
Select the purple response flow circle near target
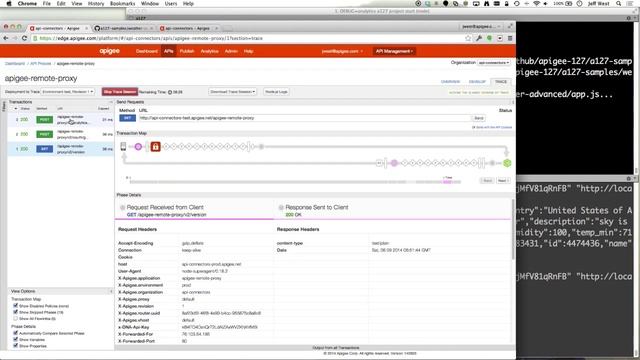tap(394, 163)
